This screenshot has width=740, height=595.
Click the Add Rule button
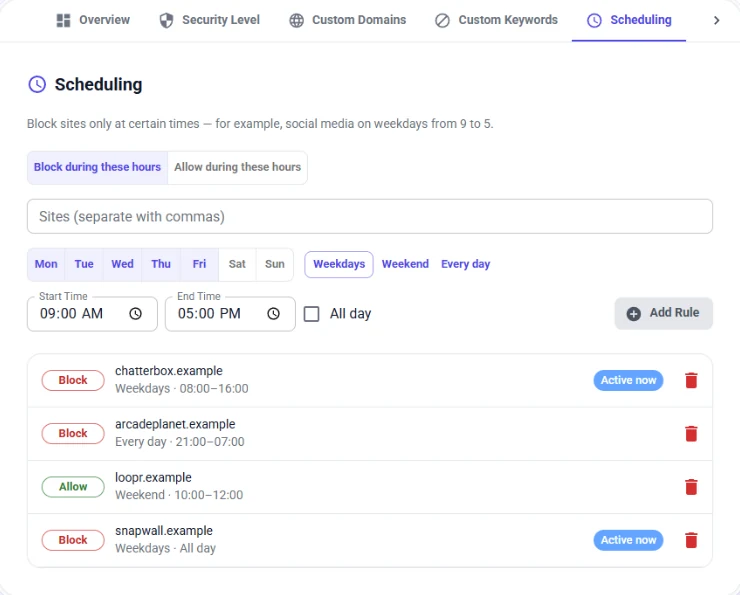(x=663, y=313)
